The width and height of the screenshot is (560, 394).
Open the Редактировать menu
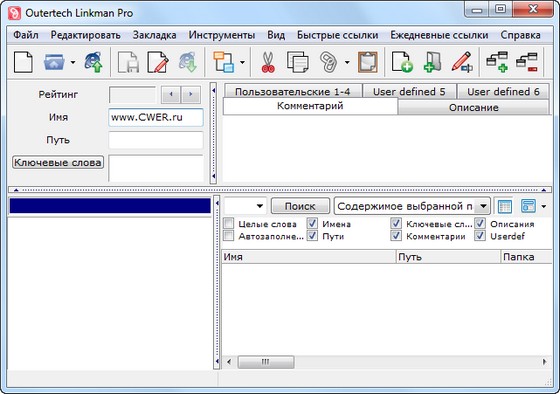[85, 35]
